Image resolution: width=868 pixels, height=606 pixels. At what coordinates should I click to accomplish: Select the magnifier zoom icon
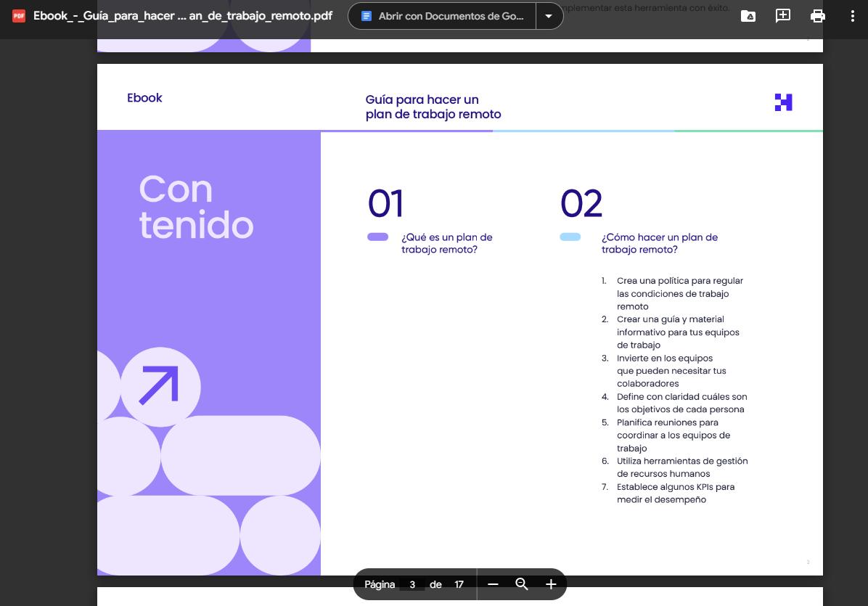tap(522, 584)
